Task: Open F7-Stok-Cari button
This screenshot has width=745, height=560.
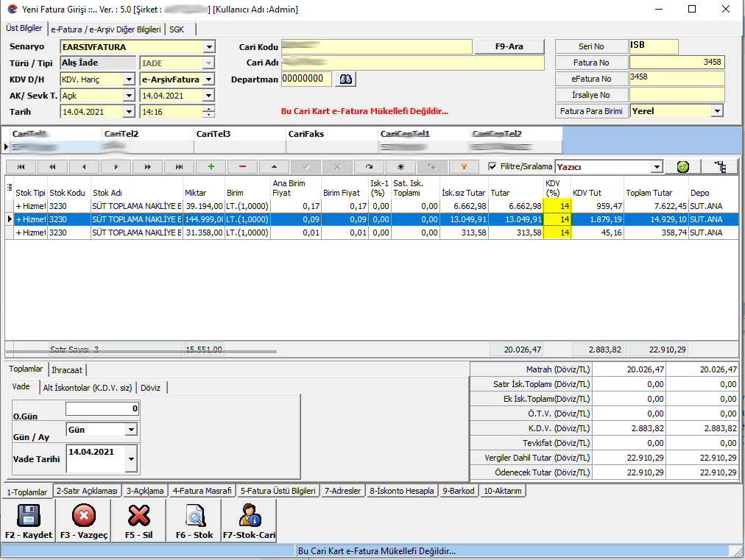Action: point(249,521)
